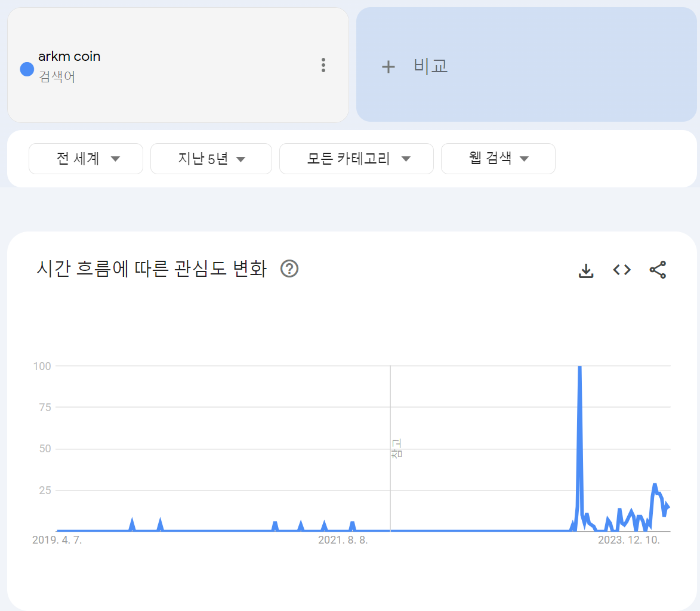Open the 지난 5년 time range selector

(211, 159)
